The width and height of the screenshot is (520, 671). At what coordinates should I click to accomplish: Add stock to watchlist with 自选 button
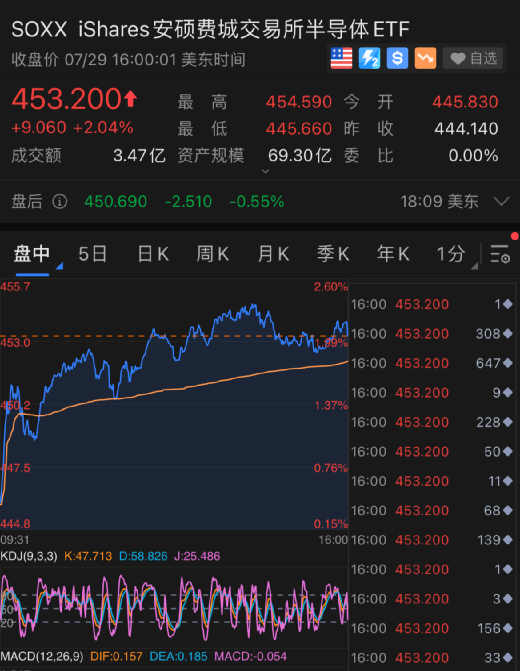click(473, 58)
